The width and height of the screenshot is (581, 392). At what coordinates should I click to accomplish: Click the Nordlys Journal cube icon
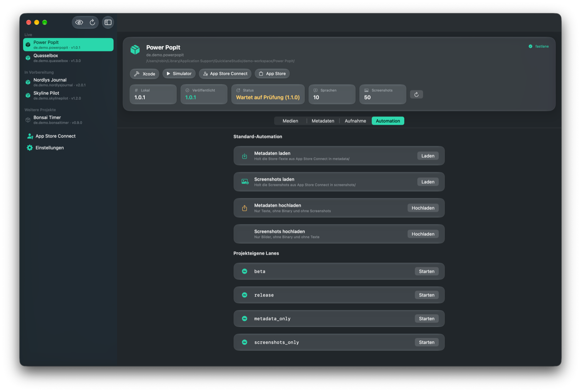28,82
